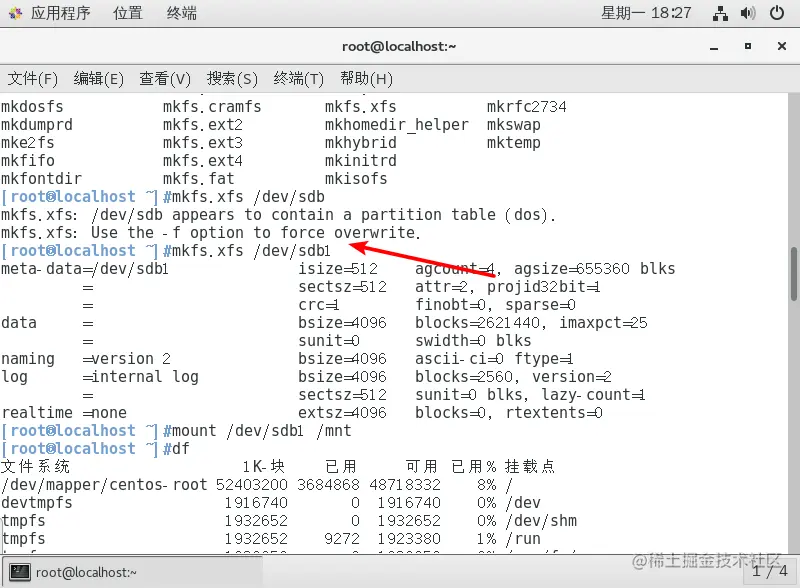
Task: Click the command mkfs.xfs /dev/sdb1
Action: click(x=251, y=251)
